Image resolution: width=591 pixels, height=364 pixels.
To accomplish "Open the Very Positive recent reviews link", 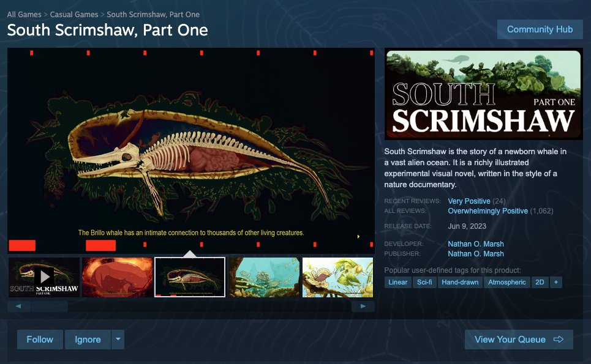I will (x=469, y=201).
